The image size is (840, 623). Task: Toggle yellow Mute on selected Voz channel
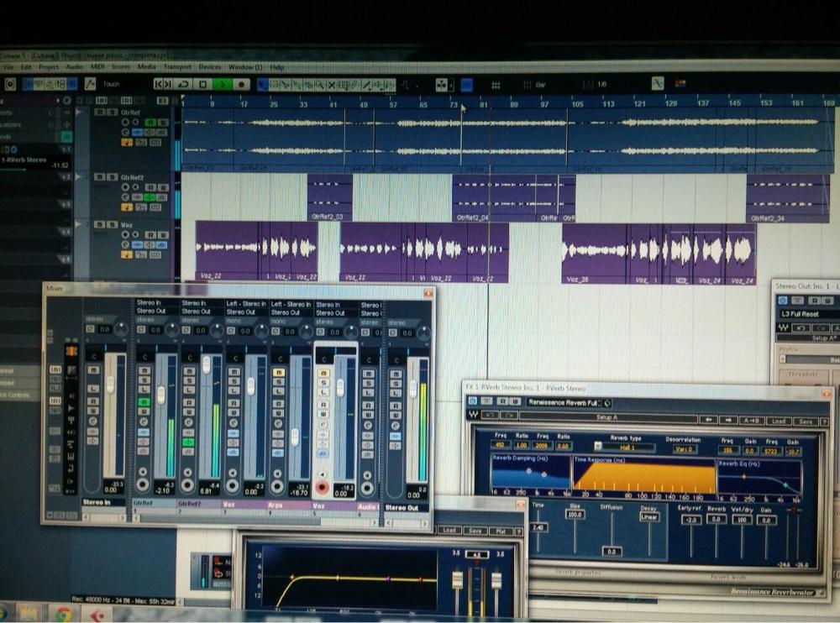(x=323, y=373)
